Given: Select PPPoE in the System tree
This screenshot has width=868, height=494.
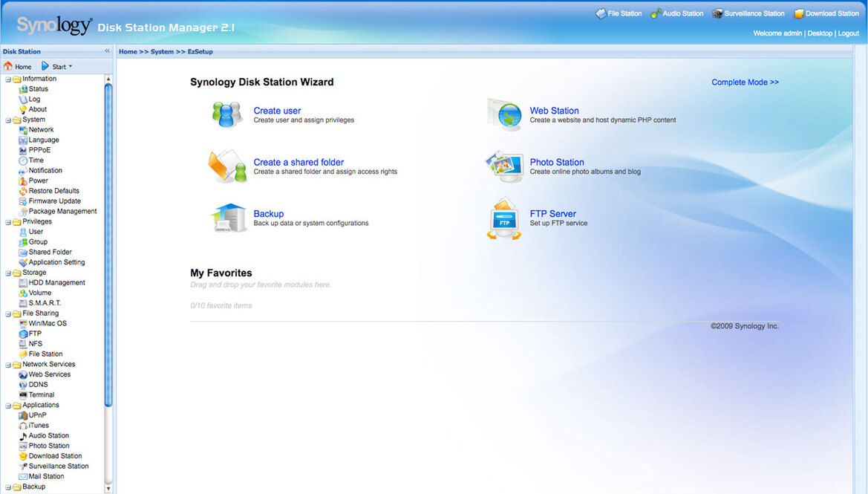Looking at the screenshot, I should click(x=39, y=150).
